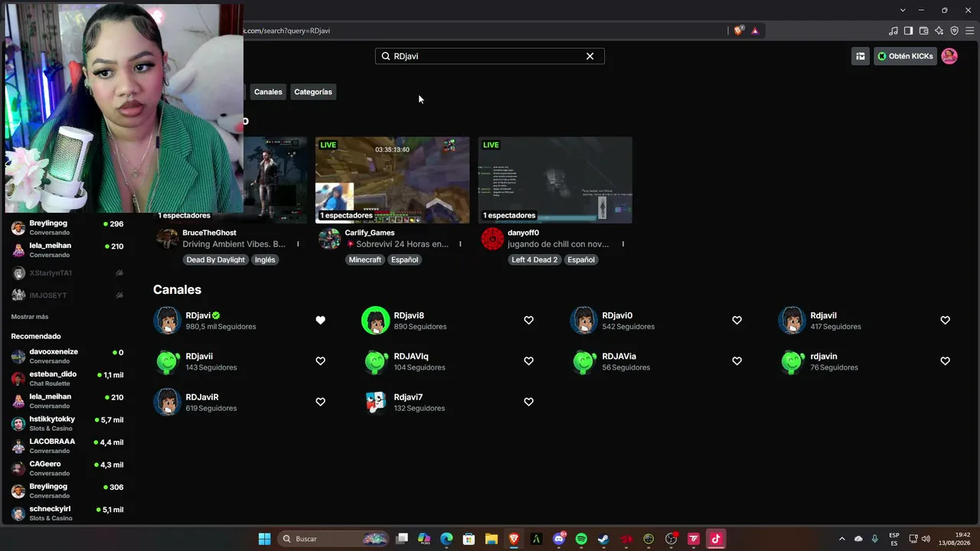Follow Rdjavi7 with the heart button
This screenshot has height=551, width=980.
coord(528,402)
